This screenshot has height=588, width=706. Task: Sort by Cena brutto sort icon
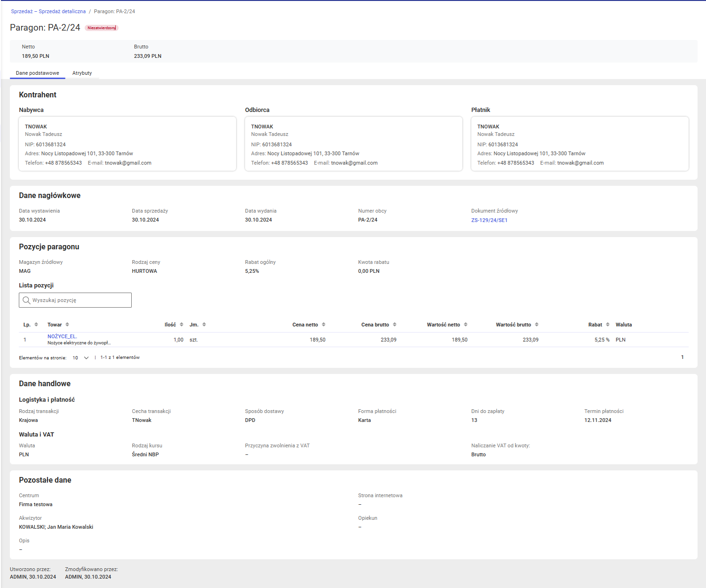[x=395, y=325]
